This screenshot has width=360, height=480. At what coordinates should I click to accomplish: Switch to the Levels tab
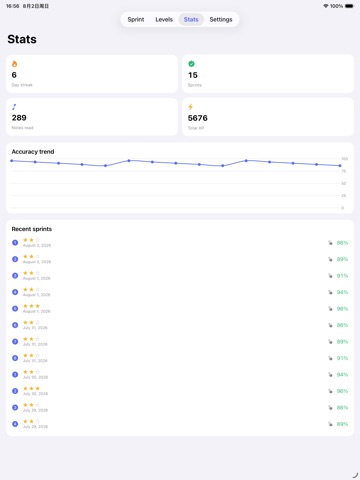click(164, 19)
